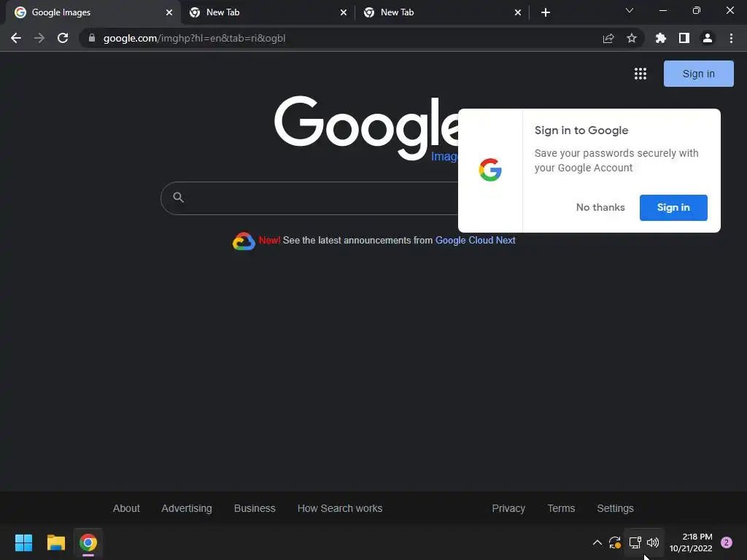This screenshot has width=747, height=560.
Task: Open the Business footer link
Action: click(255, 508)
